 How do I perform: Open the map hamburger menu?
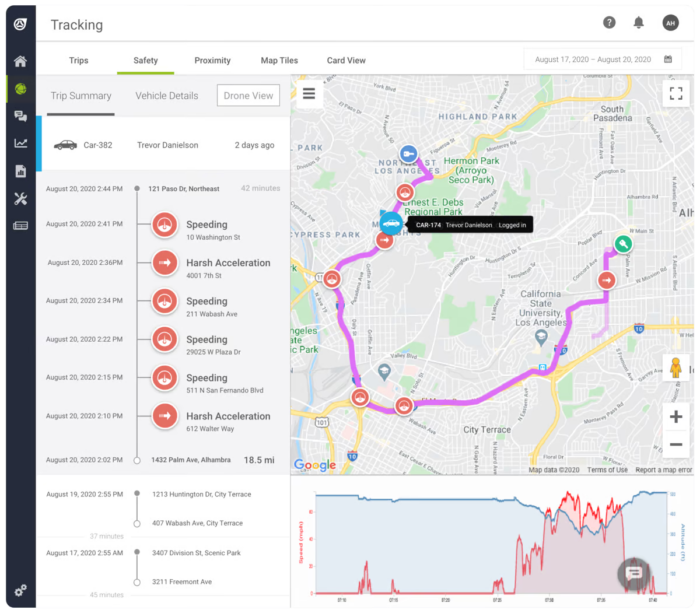pos(309,94)
